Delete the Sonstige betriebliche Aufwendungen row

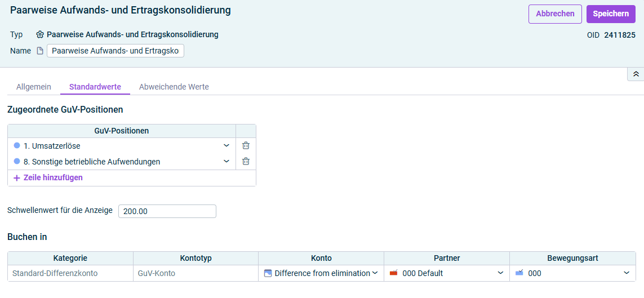[x=246, y=161]
